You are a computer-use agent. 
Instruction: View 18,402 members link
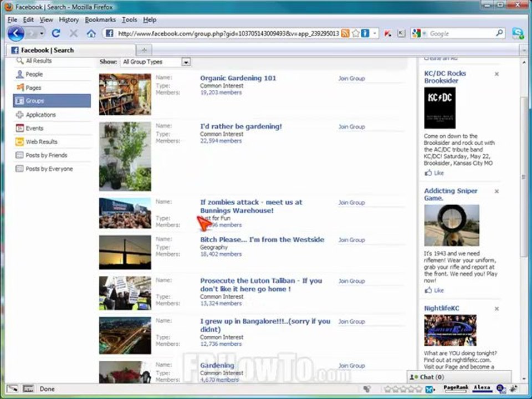[x=221, y=254]
